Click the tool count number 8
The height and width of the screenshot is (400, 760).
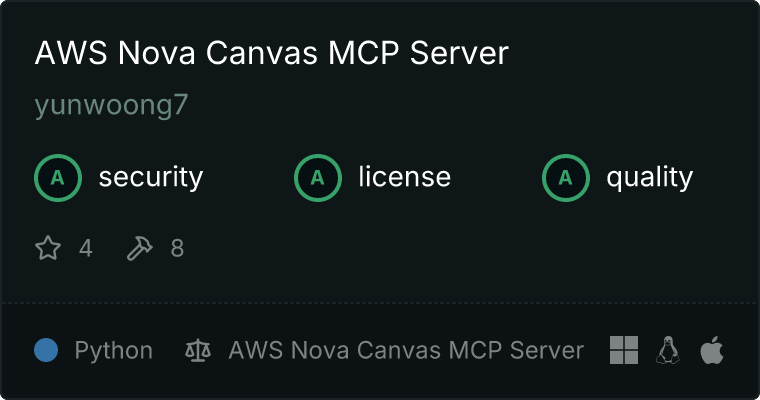pyautogui.click(x=177, y=248)
